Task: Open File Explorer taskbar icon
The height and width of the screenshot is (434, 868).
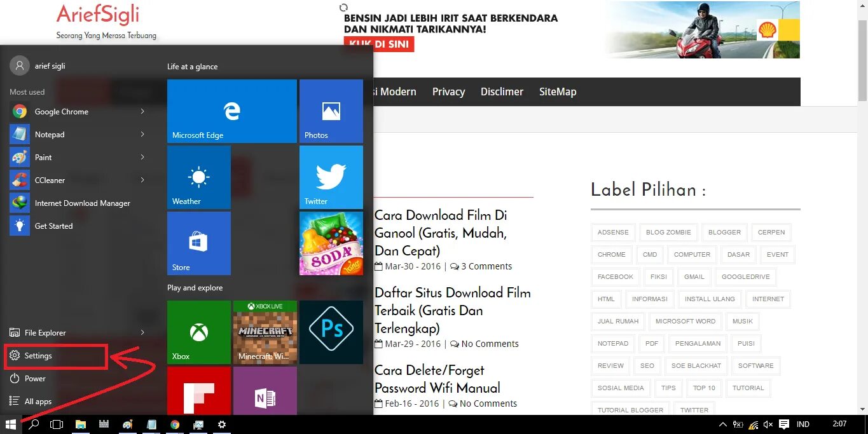Action: 81,424
